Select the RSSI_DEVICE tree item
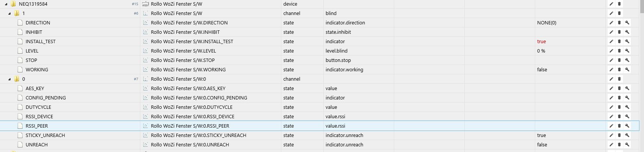The width and height of the screenshot is (644, 152). click(x=39, y=116)
